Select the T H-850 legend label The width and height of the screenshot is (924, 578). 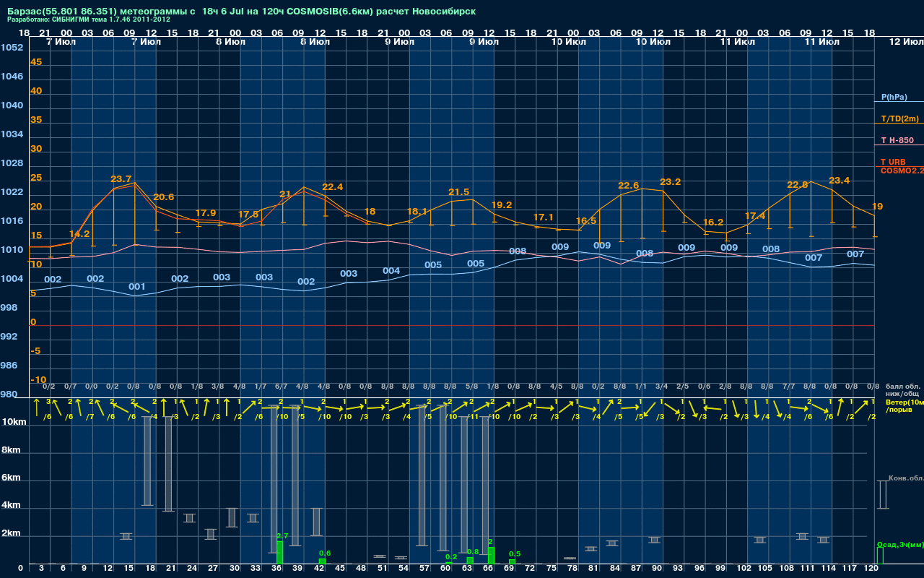coord(897,140)
